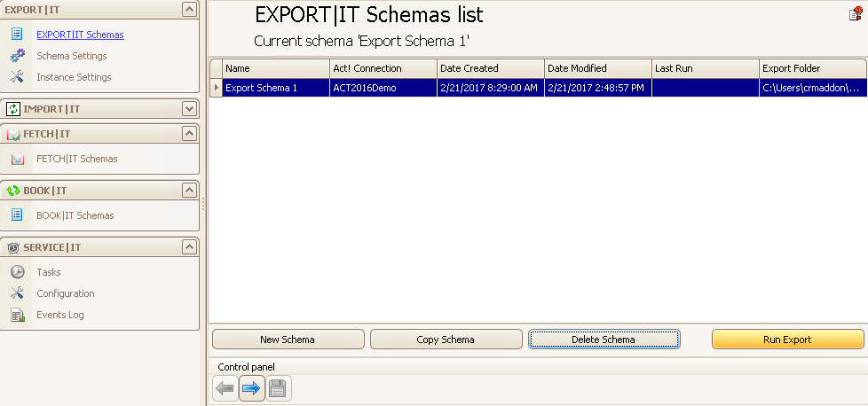Collapse the SERVICE|IT panel
Image resolution: width=868 pixels, height=406 pixels.
(189, 247)
